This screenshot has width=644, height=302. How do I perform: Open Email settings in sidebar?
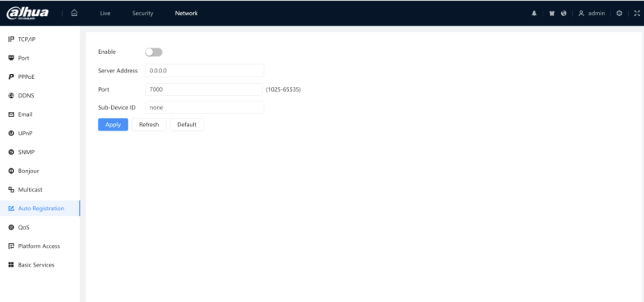point(39,114)
